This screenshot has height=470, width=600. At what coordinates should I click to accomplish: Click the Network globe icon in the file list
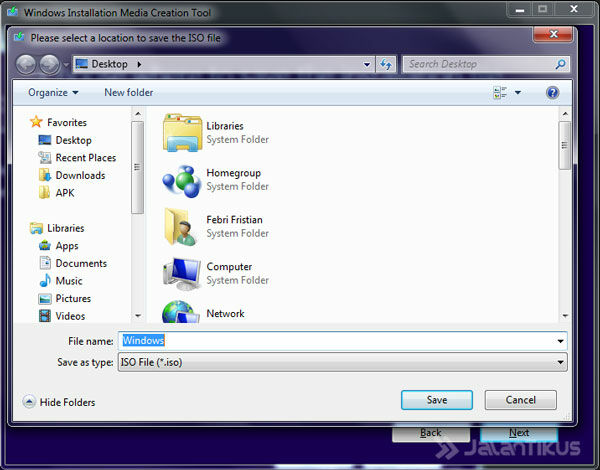(181, 312)
